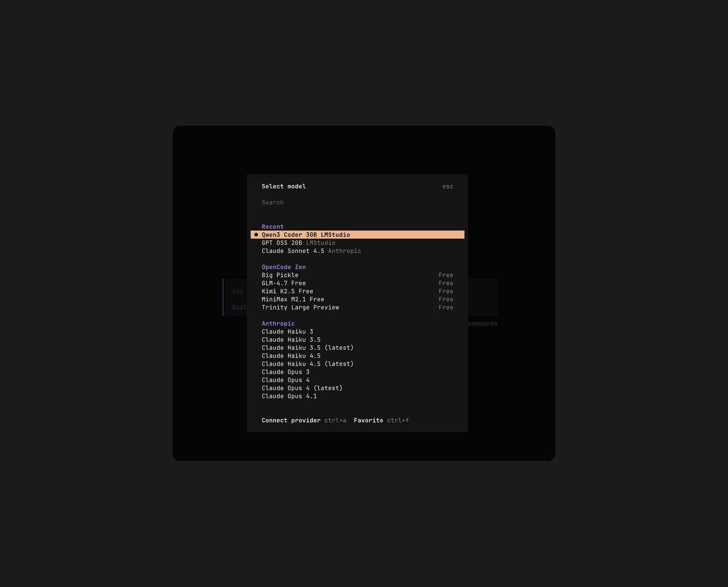Select MiniMax M2.1 Free model

tap(293, 299)
